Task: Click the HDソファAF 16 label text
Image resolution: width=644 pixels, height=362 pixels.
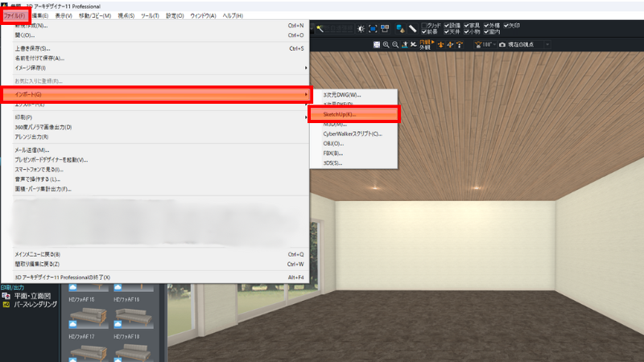Action: [126, 299]
